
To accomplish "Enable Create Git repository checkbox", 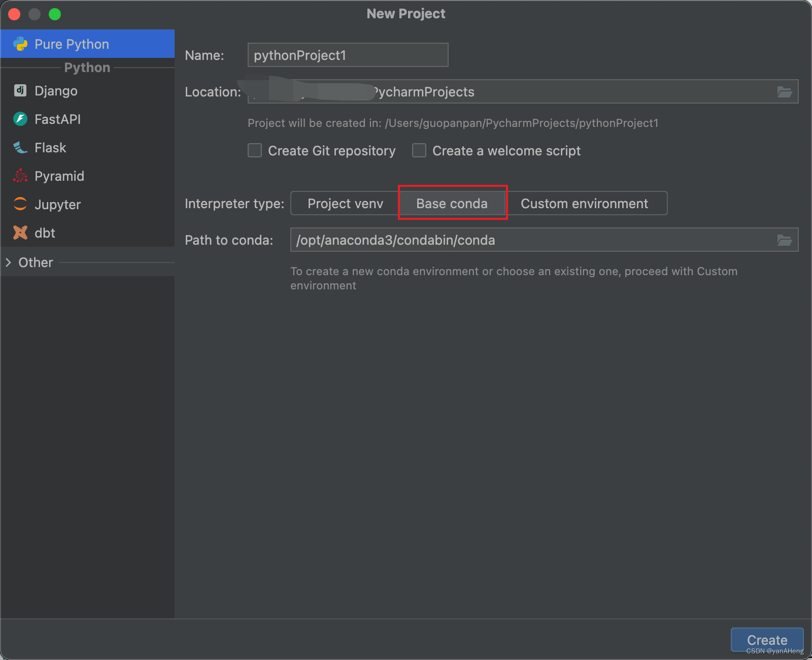I will (255, 151).
